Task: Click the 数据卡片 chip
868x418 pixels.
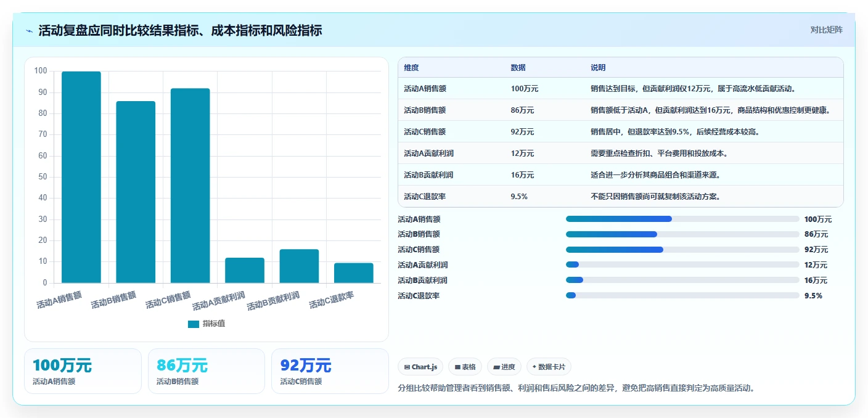Action: pyautogui.click(x=549, y=367)
